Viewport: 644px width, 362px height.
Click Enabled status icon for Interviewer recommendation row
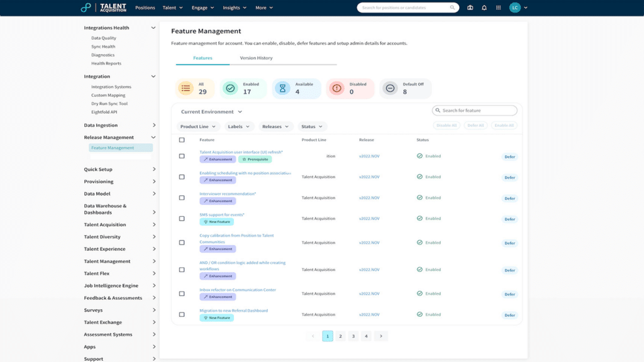click(419, 197)
